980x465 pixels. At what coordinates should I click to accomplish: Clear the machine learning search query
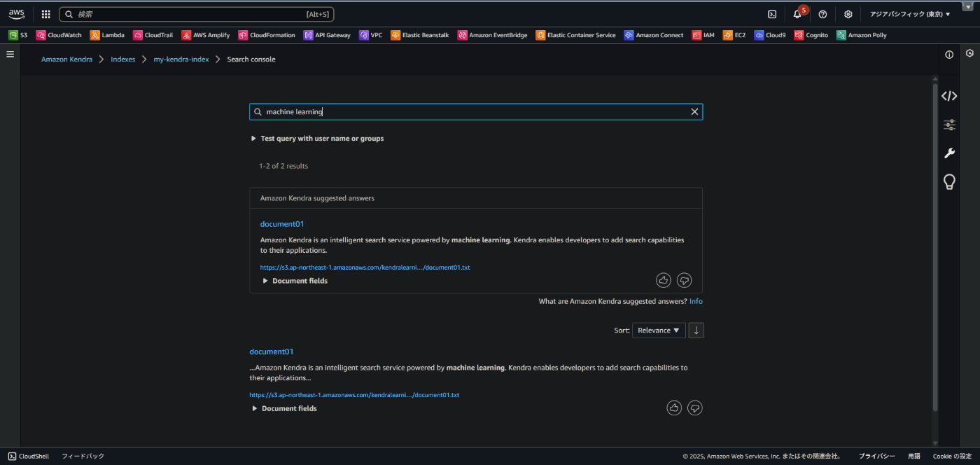694,112
